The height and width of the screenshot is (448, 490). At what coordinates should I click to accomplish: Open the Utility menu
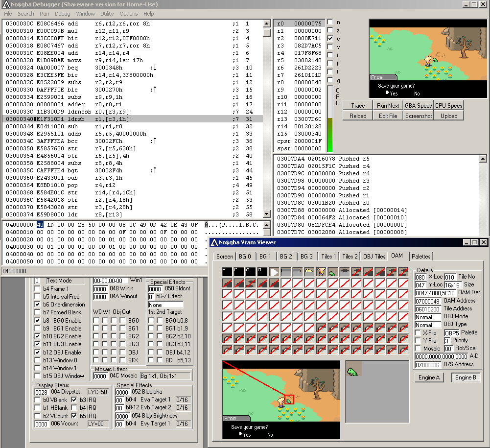pyautogui.click(x=107, y=14)
